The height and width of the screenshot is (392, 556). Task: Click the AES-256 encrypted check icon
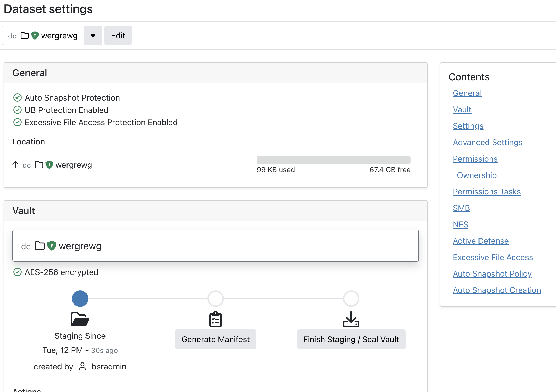17,272
